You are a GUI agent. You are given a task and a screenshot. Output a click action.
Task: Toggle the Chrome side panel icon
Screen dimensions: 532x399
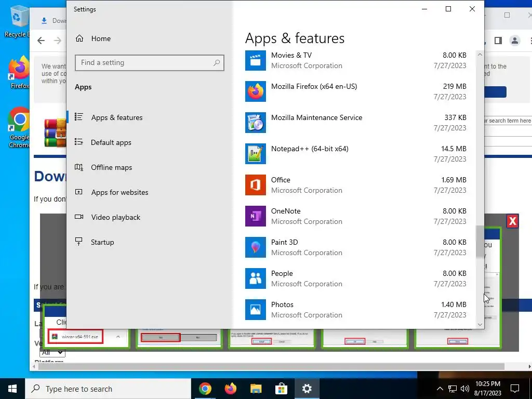click(498, 41)
